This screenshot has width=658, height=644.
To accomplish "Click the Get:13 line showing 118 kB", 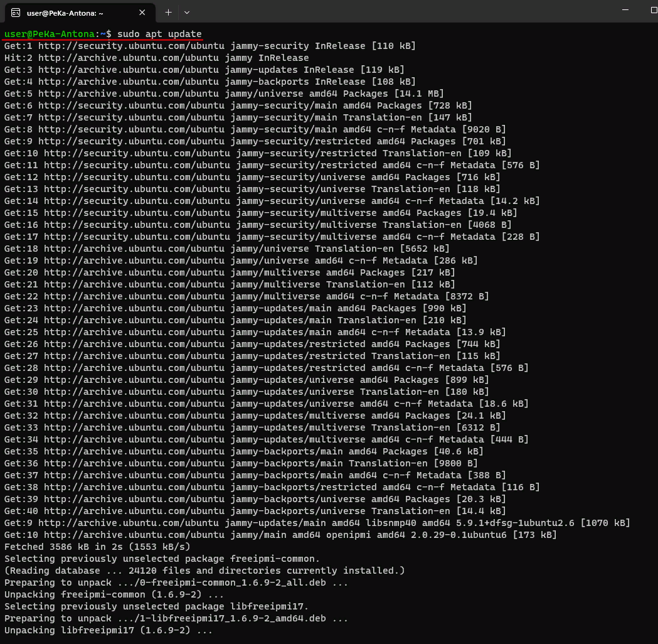I will (x=252, y=189).
